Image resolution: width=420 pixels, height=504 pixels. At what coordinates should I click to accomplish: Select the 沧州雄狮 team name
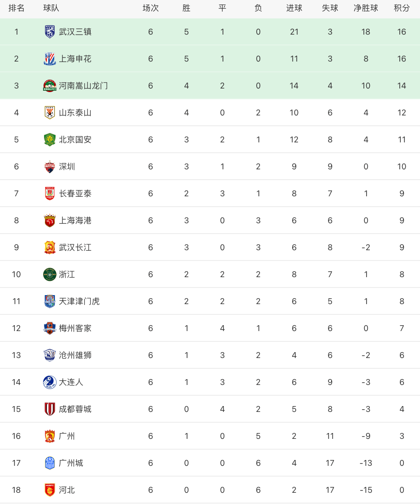click(x=75, y=355)
